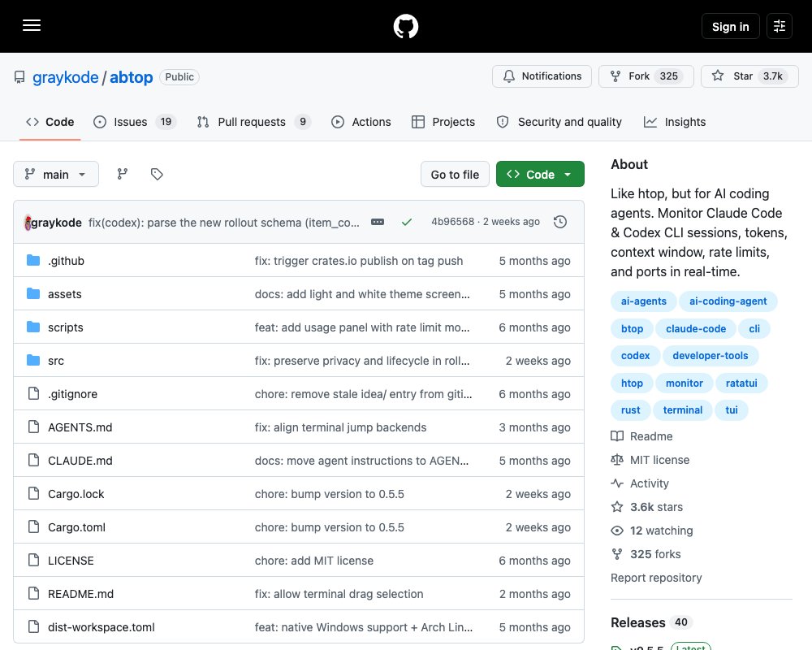Click the .gitignore file icon
Screen dimensions: 812x650
(x=33, y=393)
